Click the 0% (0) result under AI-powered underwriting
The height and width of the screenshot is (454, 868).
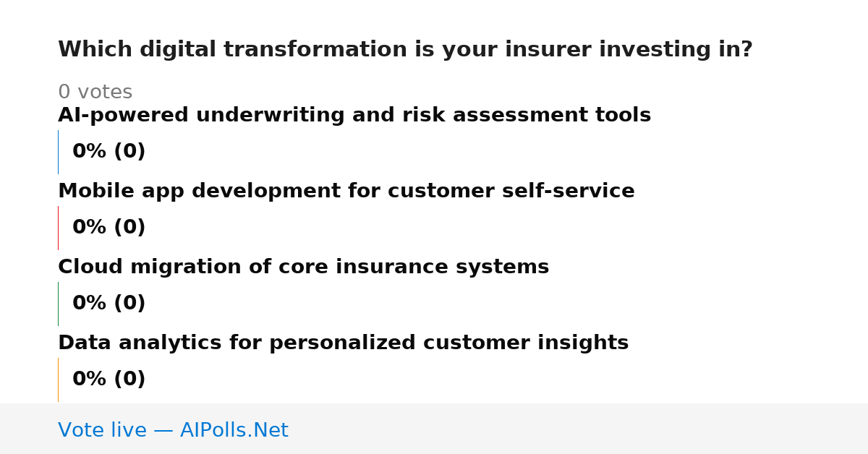[x=109, y=152]
